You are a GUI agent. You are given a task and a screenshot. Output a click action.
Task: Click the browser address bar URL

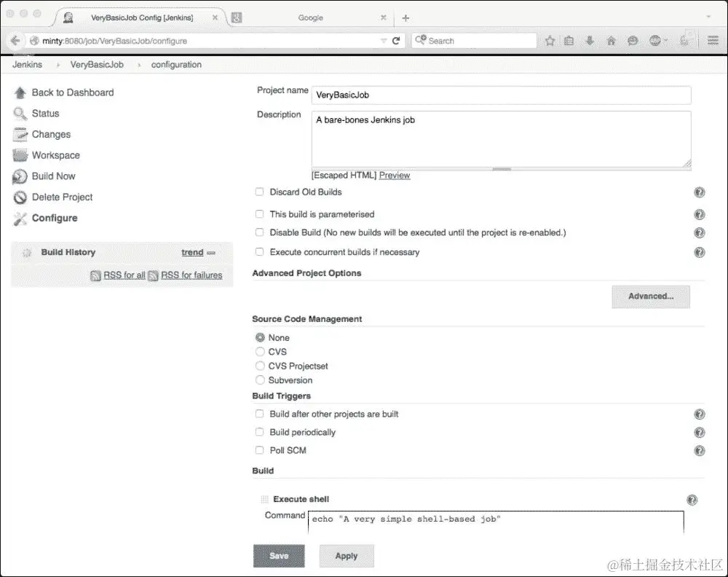[x=205, y=41]
